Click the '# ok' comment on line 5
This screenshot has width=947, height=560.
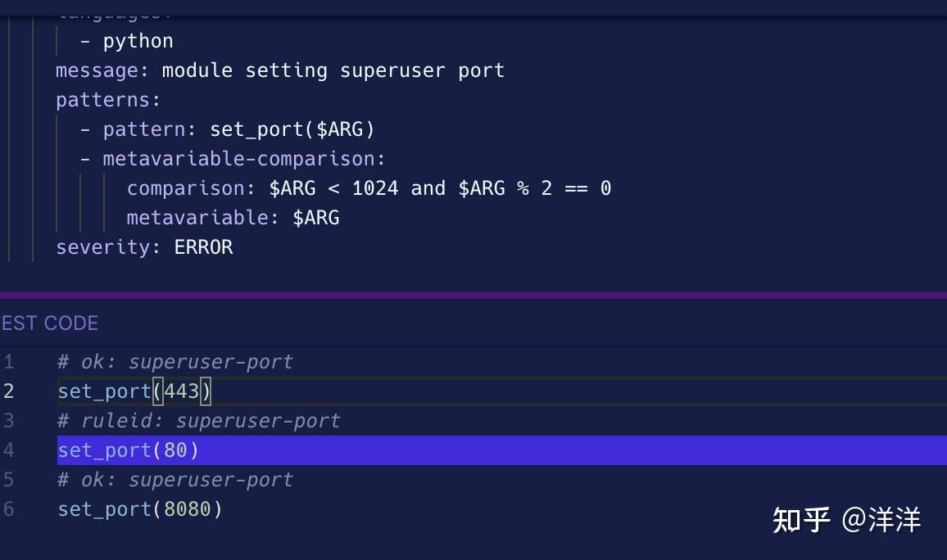[175, 480]
